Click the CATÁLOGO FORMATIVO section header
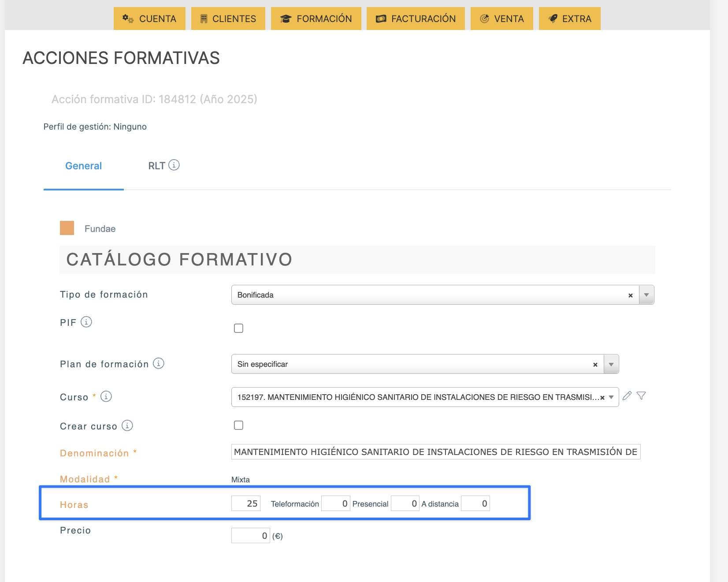This screenshot has width=728, height=582. [x=357, y=260]
